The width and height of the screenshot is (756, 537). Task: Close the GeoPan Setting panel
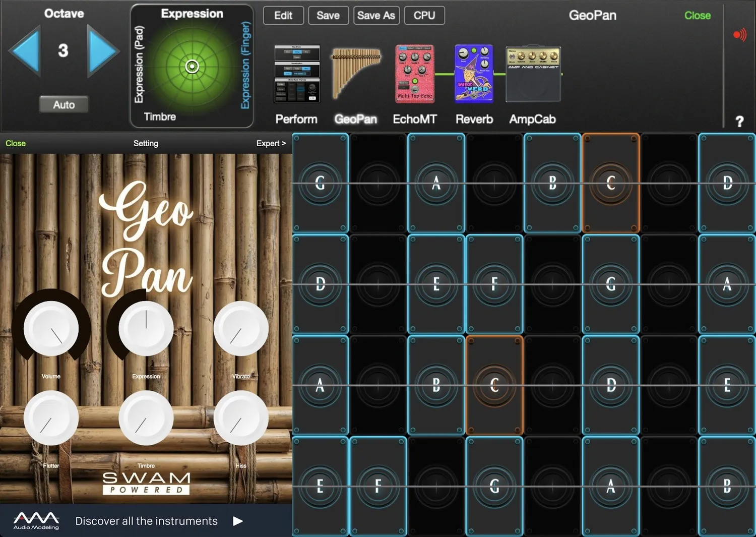pyautogui.click(x=16, y=143)
